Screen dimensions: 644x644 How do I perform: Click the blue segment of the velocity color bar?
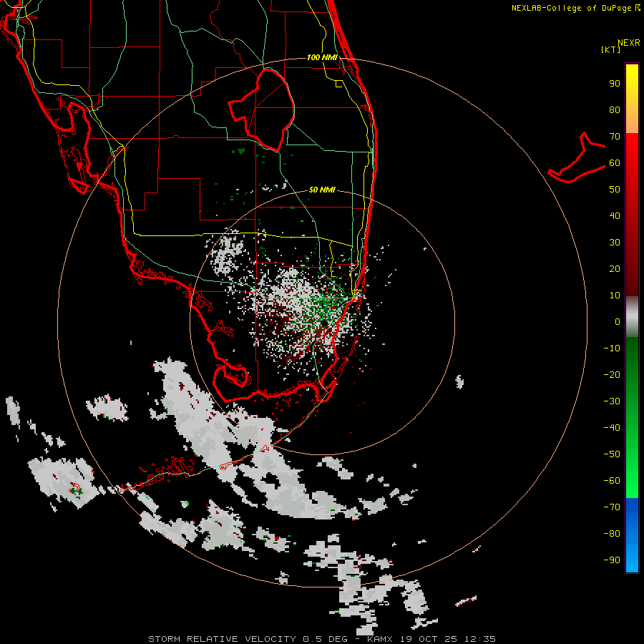pyautogui.click(x=632, y=535)
